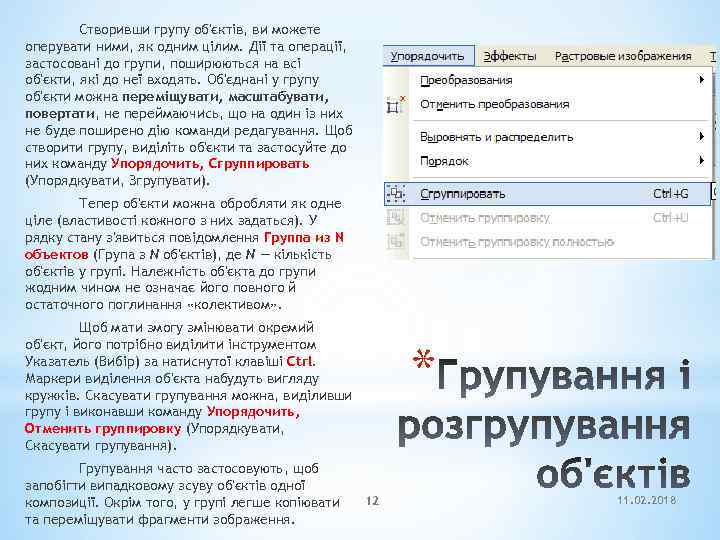The height and width of the screenshot is (540, 720).
Task: Click red text Упорядочить, Сгруппировать
Action: point(210,163)
